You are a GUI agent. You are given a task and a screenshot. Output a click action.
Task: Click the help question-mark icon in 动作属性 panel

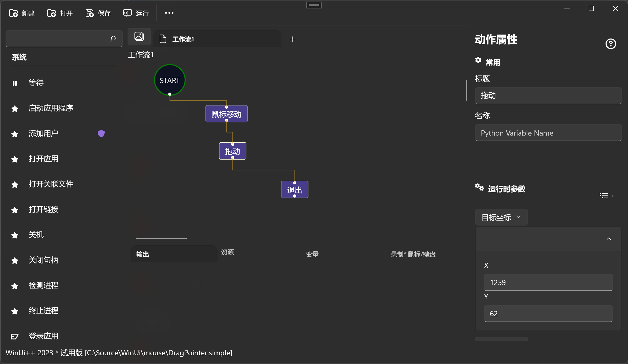point(611,44)
